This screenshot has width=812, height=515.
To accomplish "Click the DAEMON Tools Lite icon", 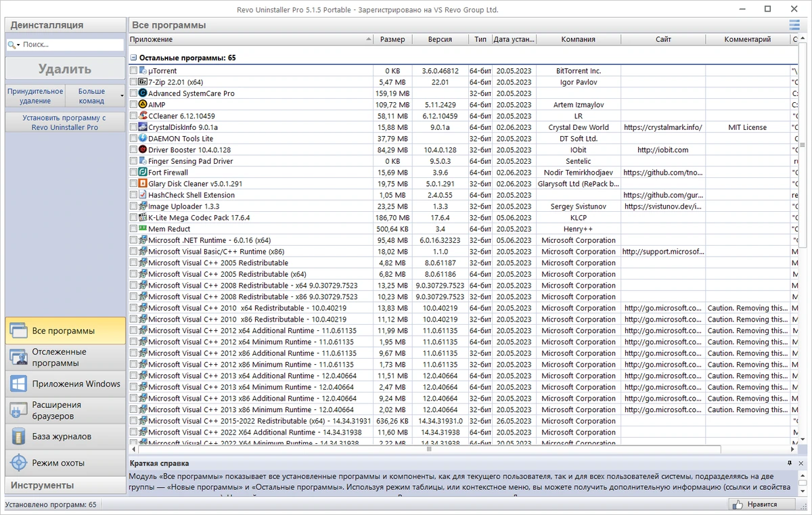I will click(x=143, y=139).
